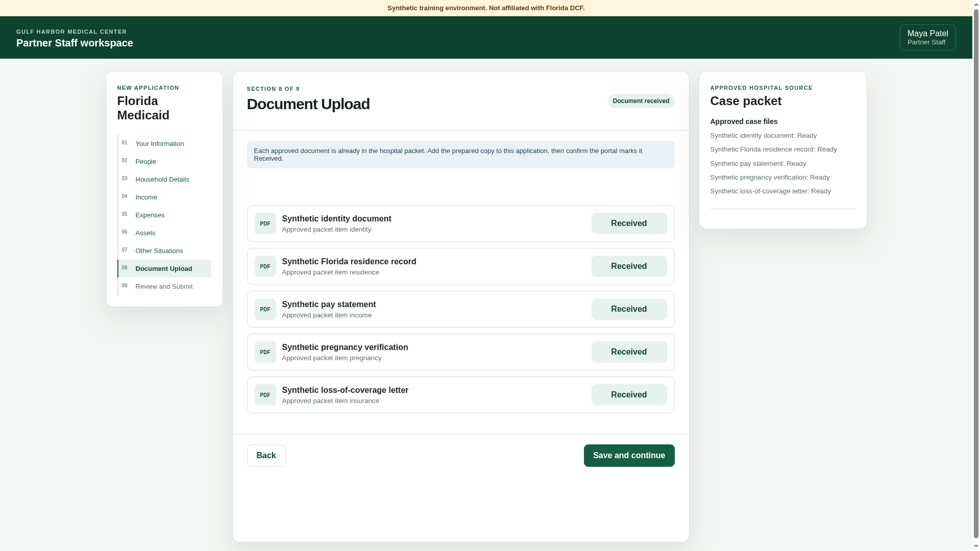Click the blue instruction banner about approved documents
This screenshot has width=980, height=551.
point(460,155)
